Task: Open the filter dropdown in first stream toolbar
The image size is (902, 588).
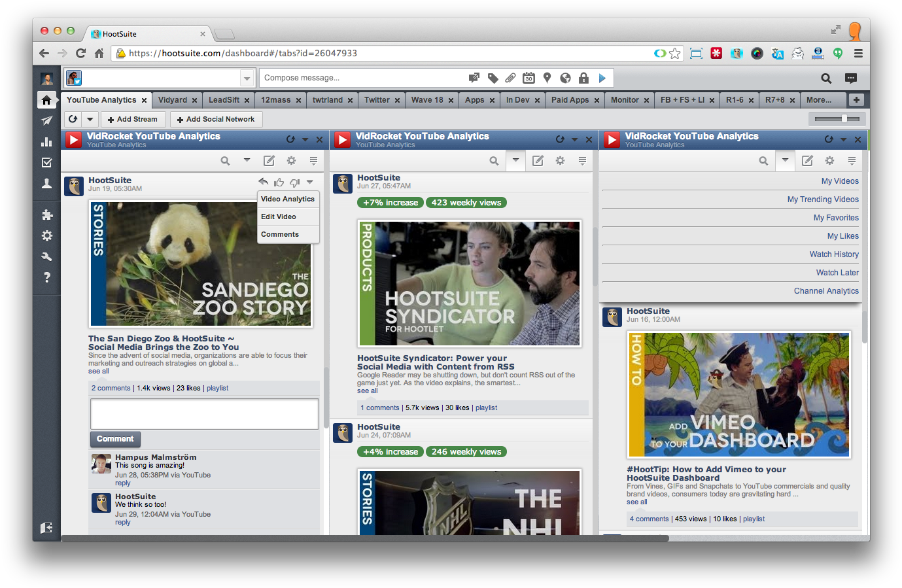Action: click(x=247, y=160)
